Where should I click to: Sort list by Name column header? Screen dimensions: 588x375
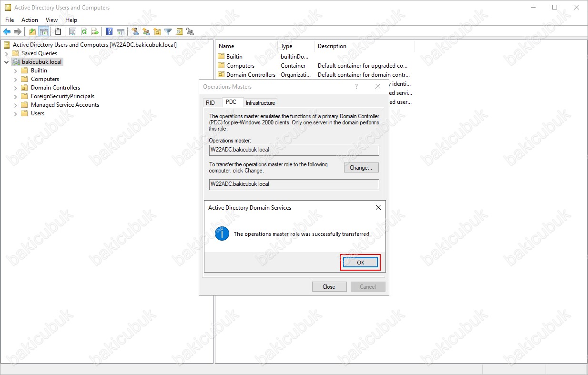tap(246, 46)
